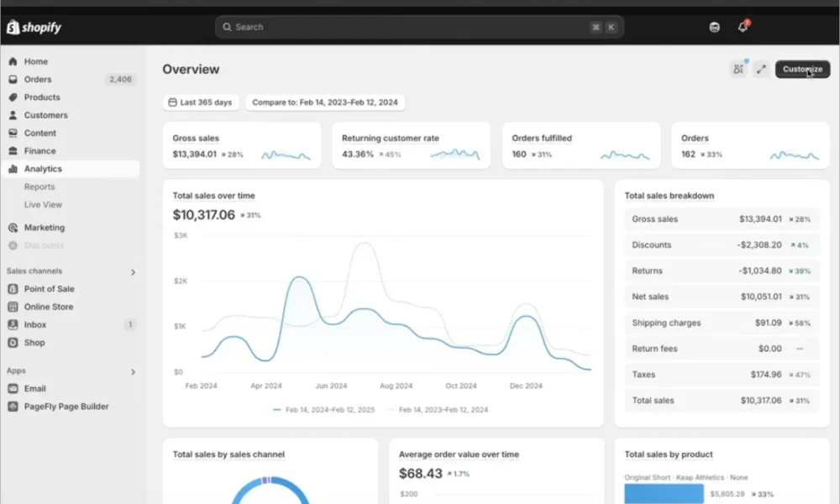Open Live View under Analytics
The image size is (840, 504).
(42, 204)
